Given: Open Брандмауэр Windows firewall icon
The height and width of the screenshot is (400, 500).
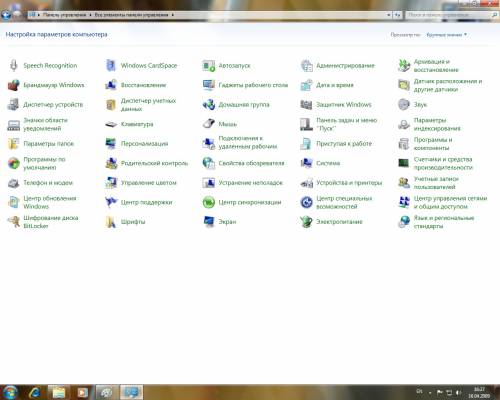Looking at the screenshot, I should (13, 85).
